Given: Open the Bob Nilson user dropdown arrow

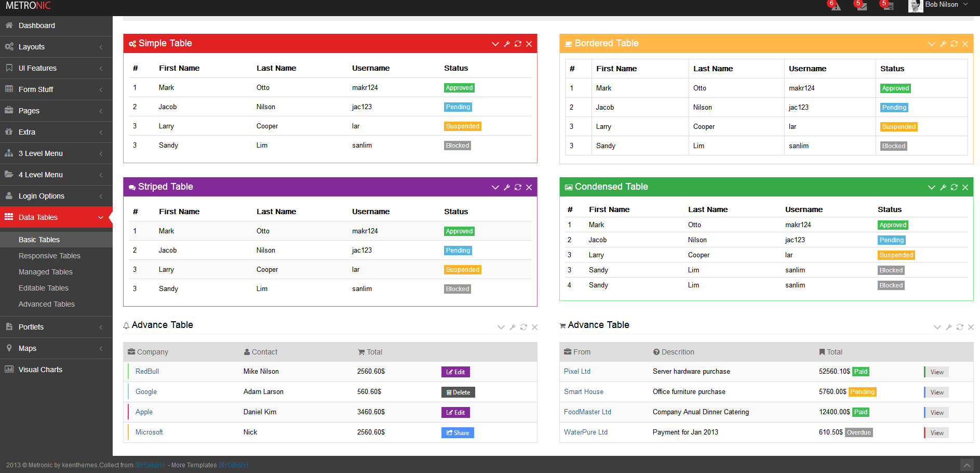Looking at the screenshot, I should pos(965,5).
